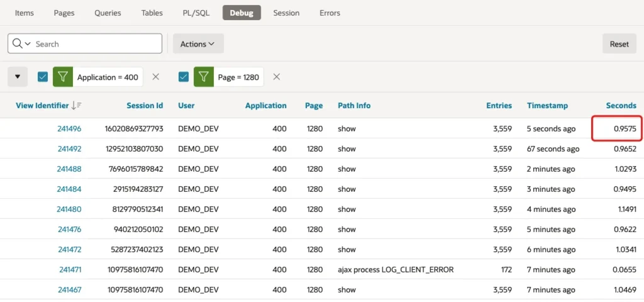Select session id 8129790512341 cell
Image resolution: width=644 pixels, height=302 pixels.
pyautogui.click(x=136, y=209)
